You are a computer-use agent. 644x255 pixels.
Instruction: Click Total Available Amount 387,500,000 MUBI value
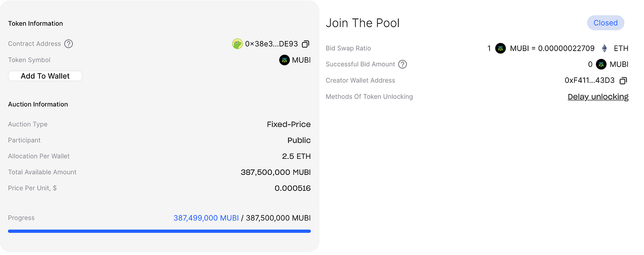tap(276, 172)
